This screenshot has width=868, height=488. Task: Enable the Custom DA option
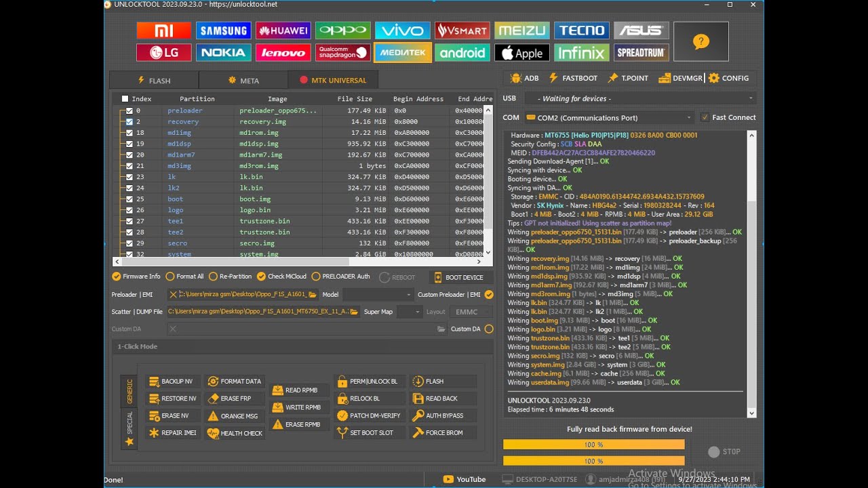(489, 329)
